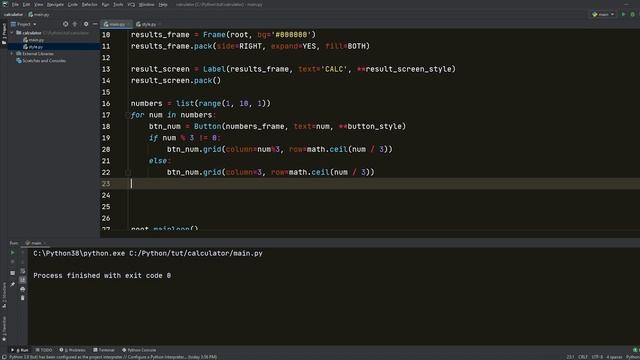The image size is (640, 360).
Task: Click '4 spaces' indent setting in status bar
Action: [x=614, y=357]
